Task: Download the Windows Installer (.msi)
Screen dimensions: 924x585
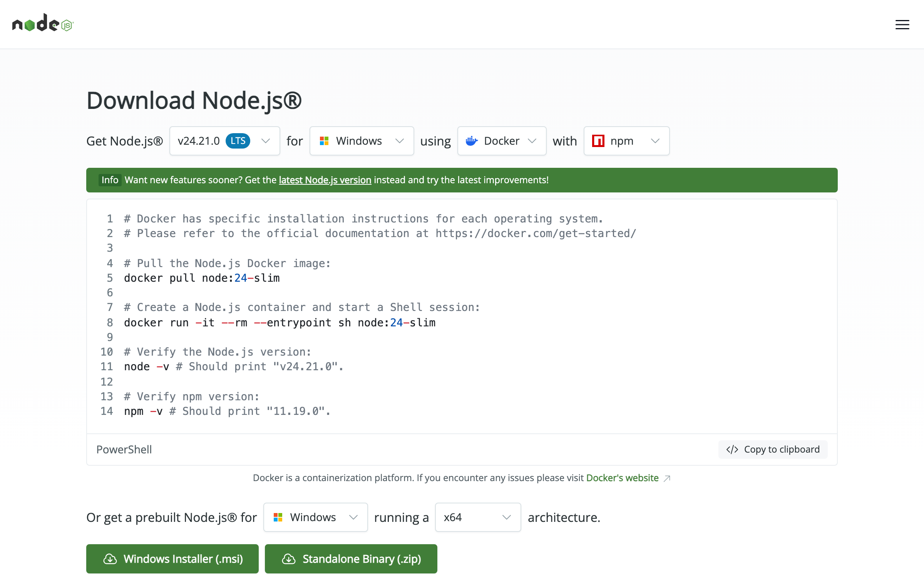Action: pyautogui.click(x=172, y=559)
